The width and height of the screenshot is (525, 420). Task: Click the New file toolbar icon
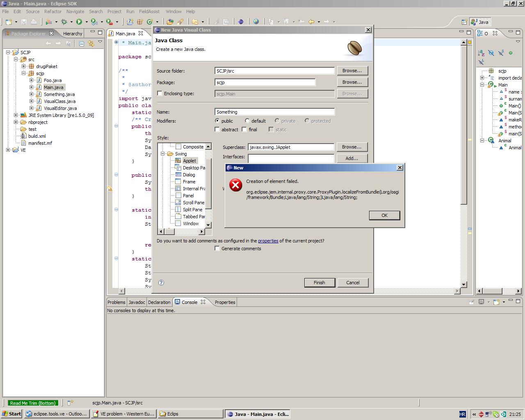tap(8, 22)
